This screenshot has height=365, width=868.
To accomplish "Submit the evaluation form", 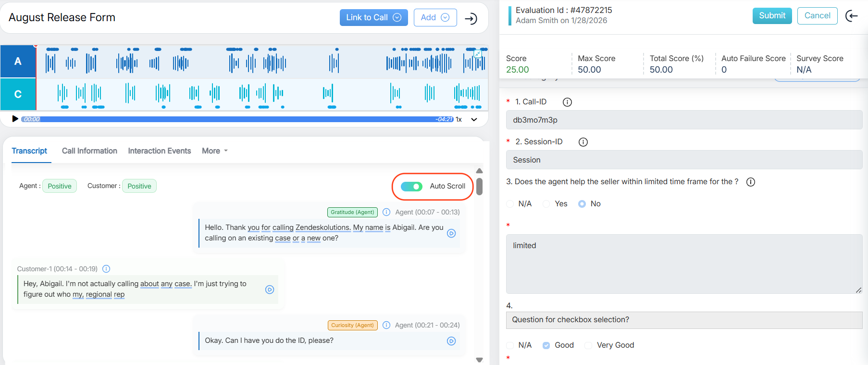I will pyautogui.click(x=772, y=16).
